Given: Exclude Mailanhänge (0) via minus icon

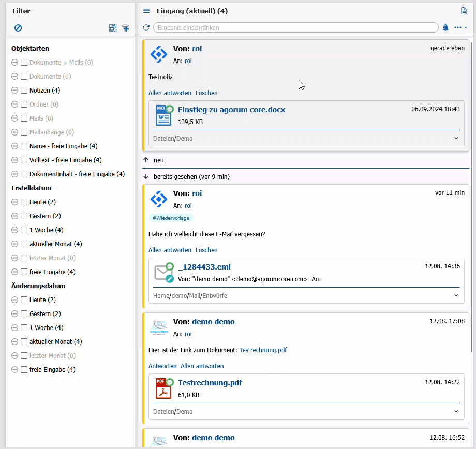Looking at the screenshot, I should click(x=14, y=132).
